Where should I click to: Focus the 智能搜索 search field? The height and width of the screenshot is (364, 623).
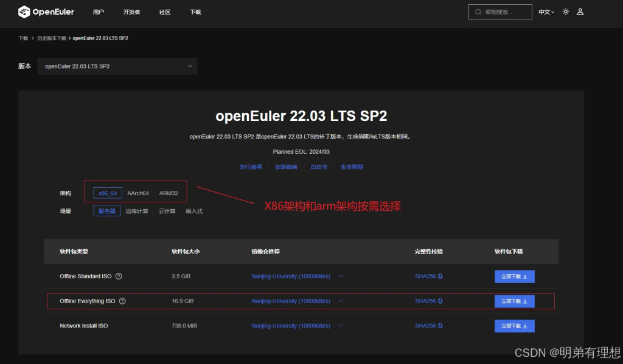(x=500, y=12)
